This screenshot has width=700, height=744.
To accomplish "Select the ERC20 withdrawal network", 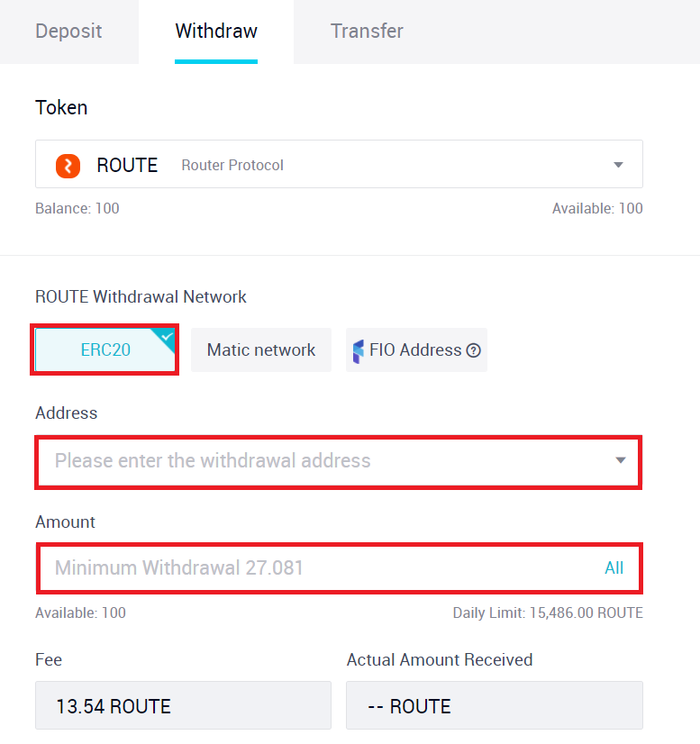I will pyautogui.click(x=105, y=349).
